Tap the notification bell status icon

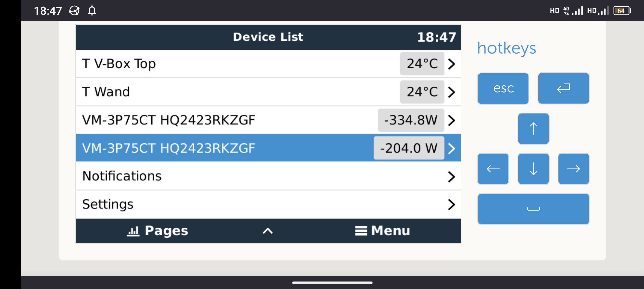[x=92, y=11]
